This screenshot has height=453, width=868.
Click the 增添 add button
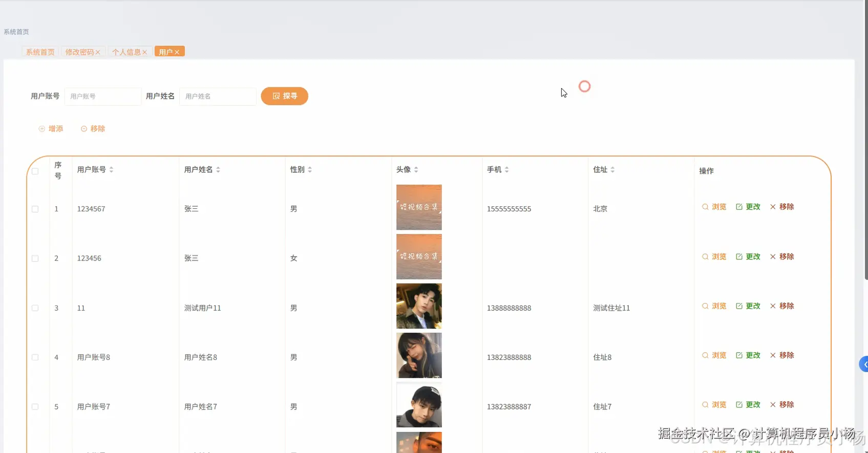(x=51, y=128)
